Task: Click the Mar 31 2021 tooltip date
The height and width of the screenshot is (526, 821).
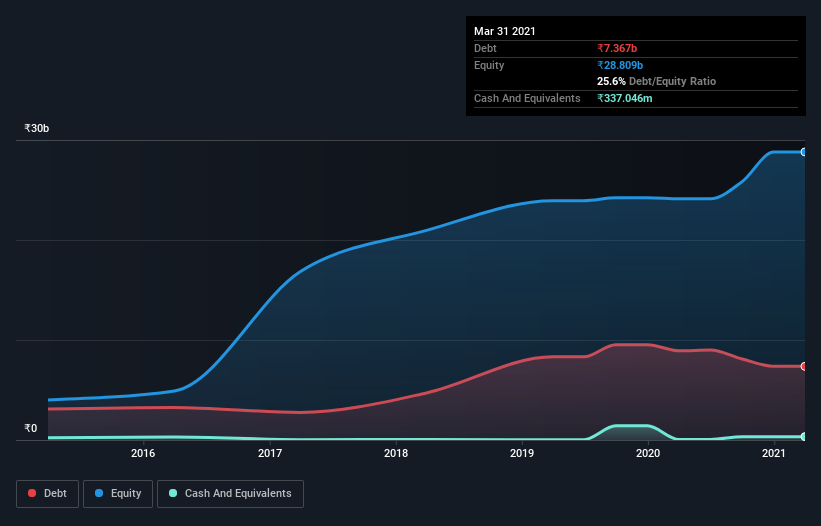Action: tap(505, 31)
